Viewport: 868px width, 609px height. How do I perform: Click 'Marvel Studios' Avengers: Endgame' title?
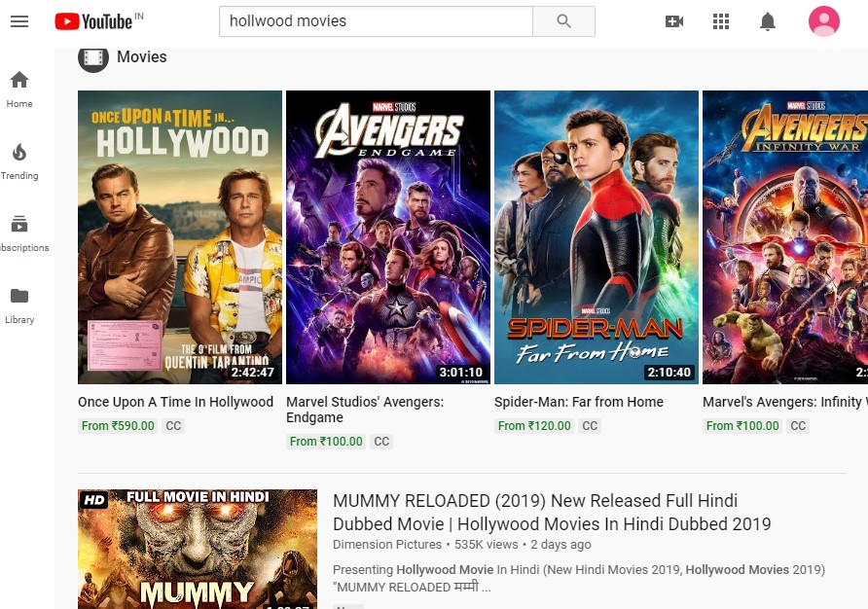click(365, 410)
